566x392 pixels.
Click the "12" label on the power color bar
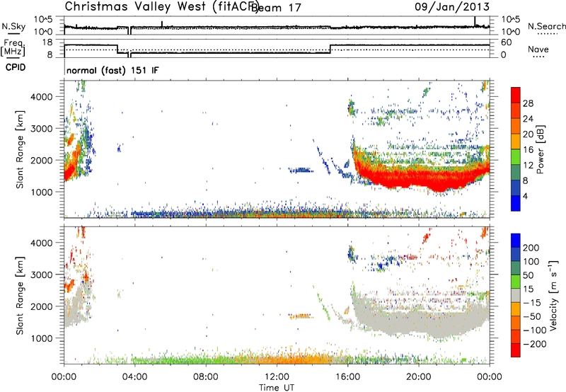click(528, 166)
